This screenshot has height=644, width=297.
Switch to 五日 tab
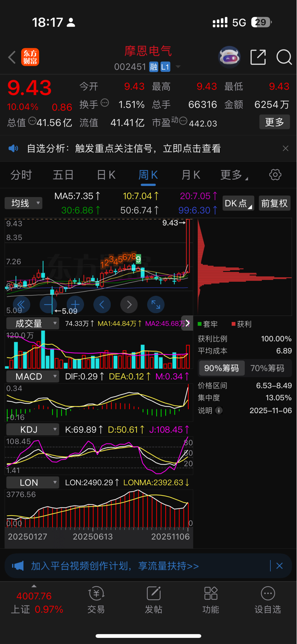(x=63, y=175)
